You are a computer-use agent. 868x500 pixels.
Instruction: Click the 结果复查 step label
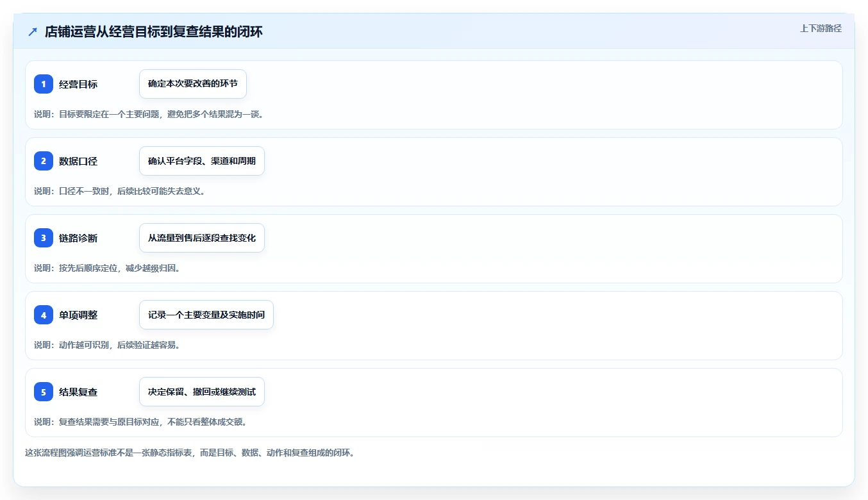(78, 392)
